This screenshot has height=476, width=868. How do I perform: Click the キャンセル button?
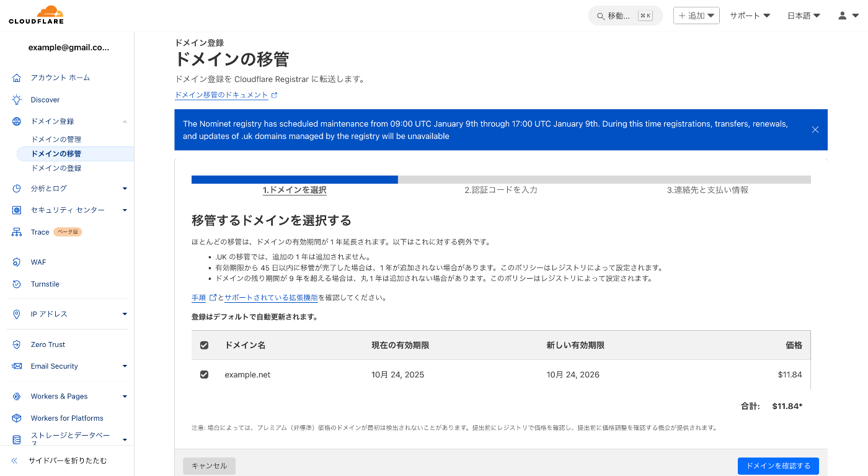coord(210,466)
